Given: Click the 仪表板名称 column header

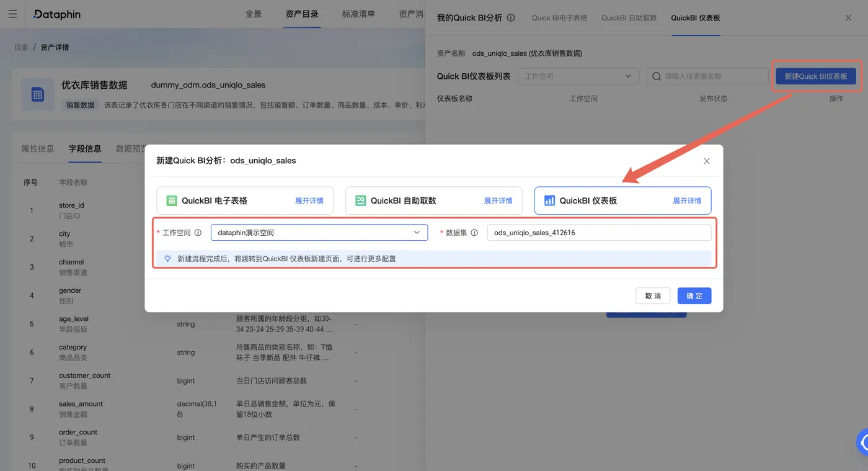Looking at the screenshot, I should (x=454, y=99).
